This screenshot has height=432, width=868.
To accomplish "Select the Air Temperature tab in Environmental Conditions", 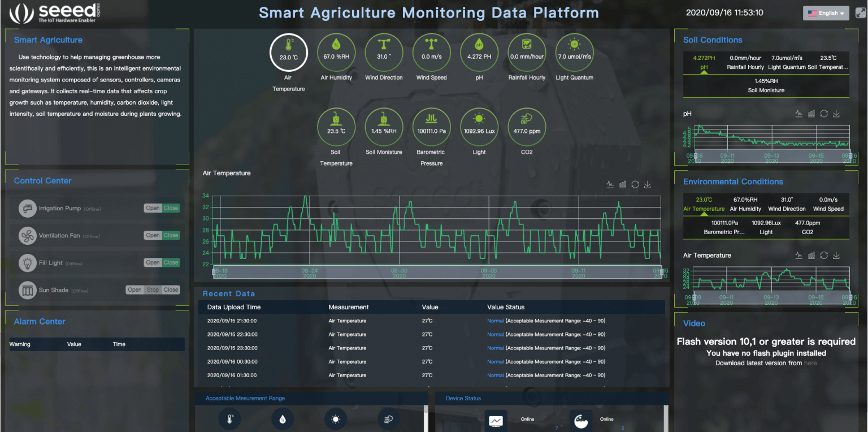I will click(704, 209).
